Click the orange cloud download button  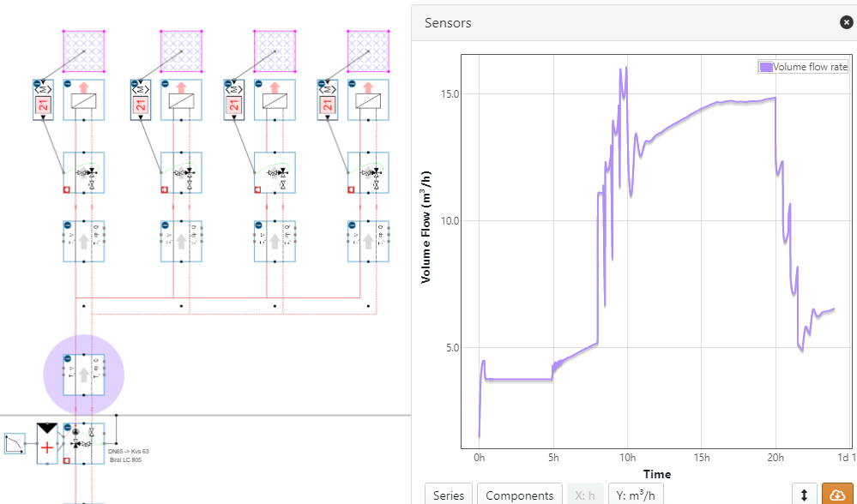(837, 495)
